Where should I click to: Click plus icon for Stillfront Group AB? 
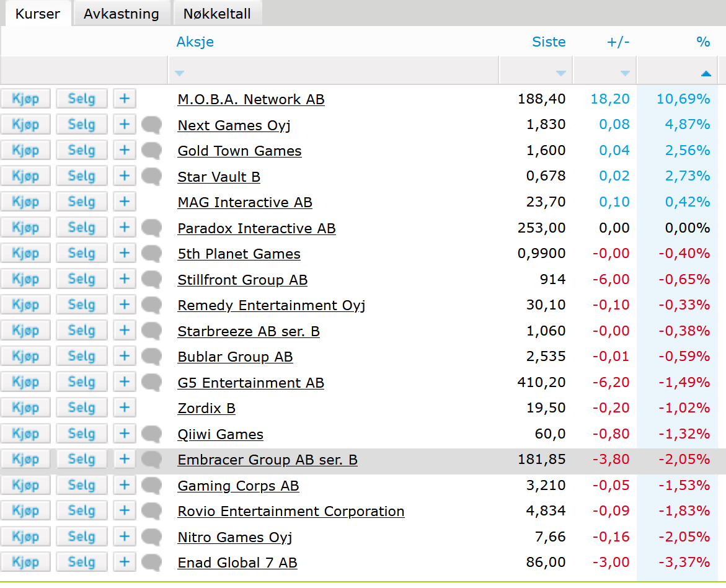coord(125,278)
